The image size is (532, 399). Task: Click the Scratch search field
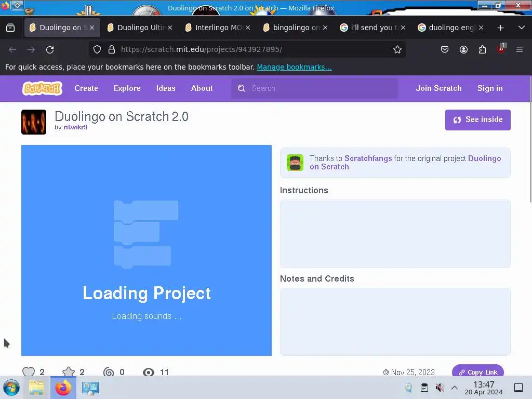(x=314, y=88)
